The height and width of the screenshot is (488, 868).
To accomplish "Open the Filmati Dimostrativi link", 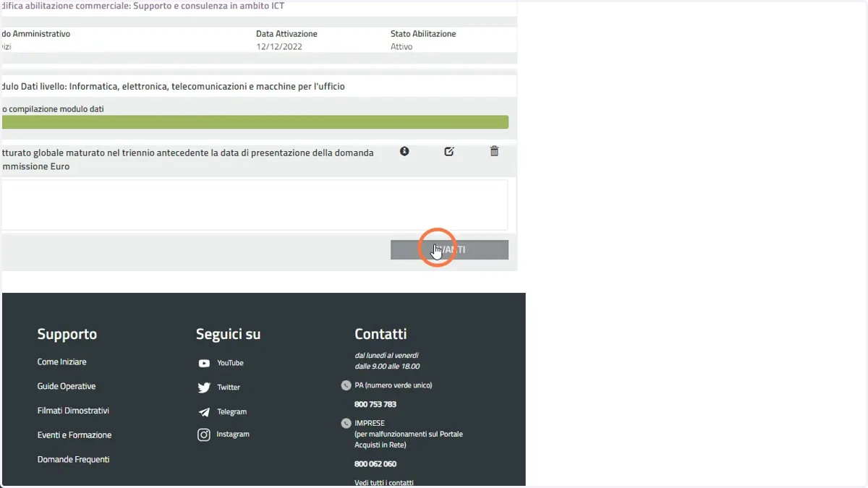I will pos(73,411).
